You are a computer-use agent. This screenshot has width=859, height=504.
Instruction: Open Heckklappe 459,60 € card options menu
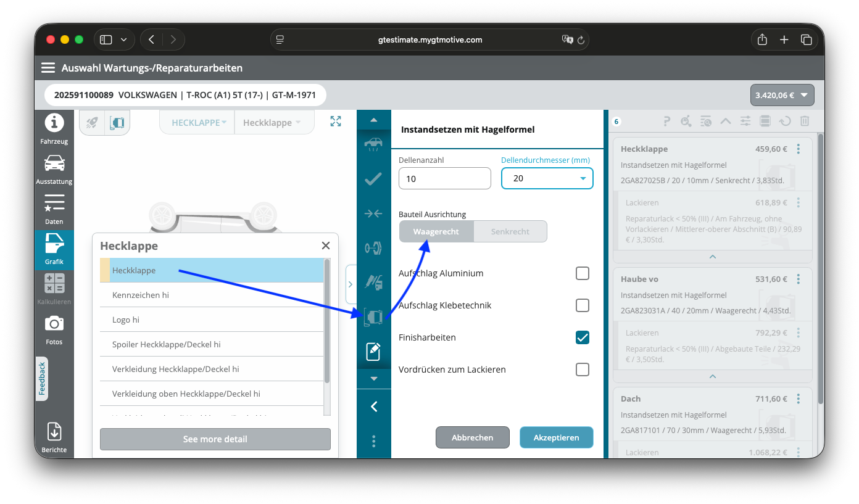click(x=799, y=149)
